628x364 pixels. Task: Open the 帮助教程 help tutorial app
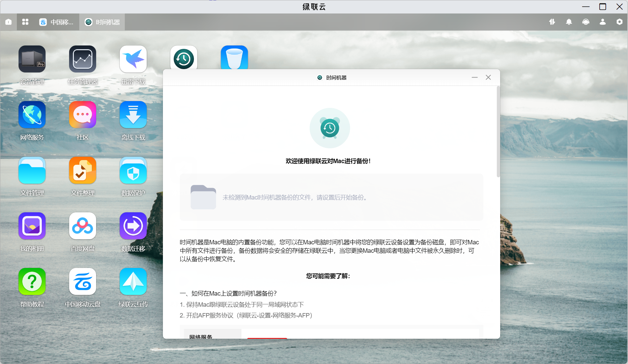click(32, 282)
